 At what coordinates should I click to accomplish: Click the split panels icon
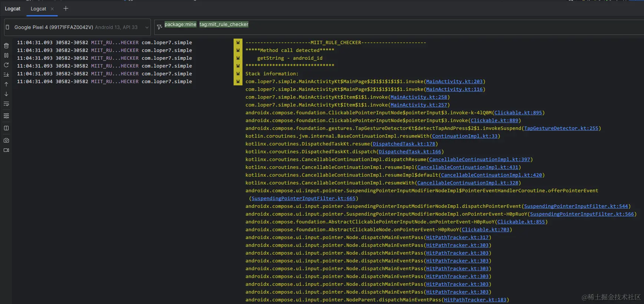[6, 128]
